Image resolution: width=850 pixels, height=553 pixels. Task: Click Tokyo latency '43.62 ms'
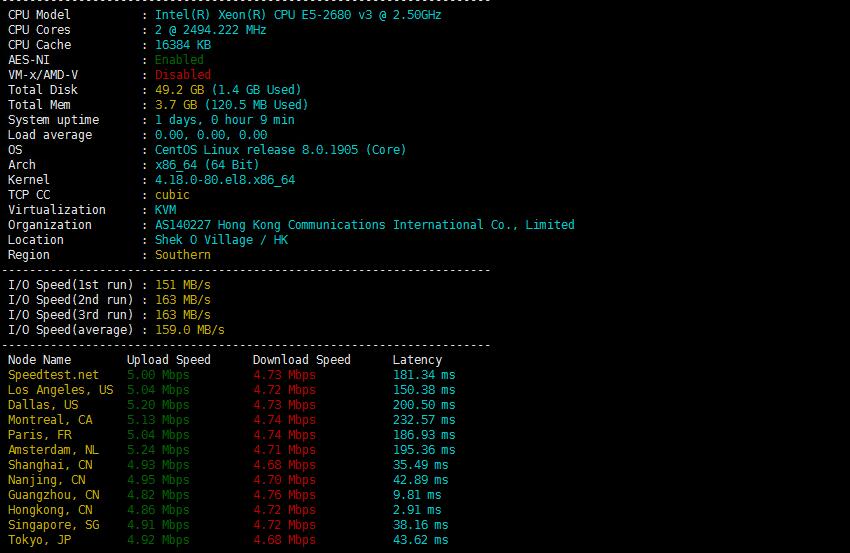(421, 540)
